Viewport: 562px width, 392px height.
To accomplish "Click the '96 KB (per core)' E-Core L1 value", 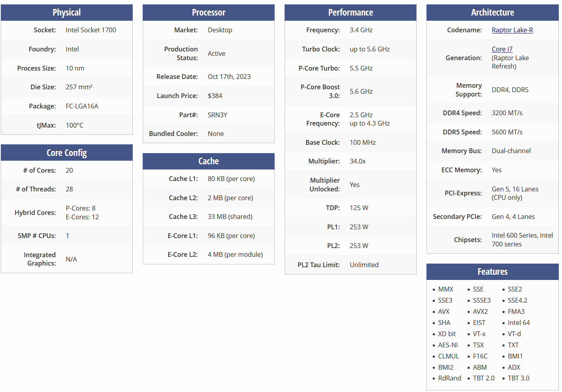I will pos(231,236).
